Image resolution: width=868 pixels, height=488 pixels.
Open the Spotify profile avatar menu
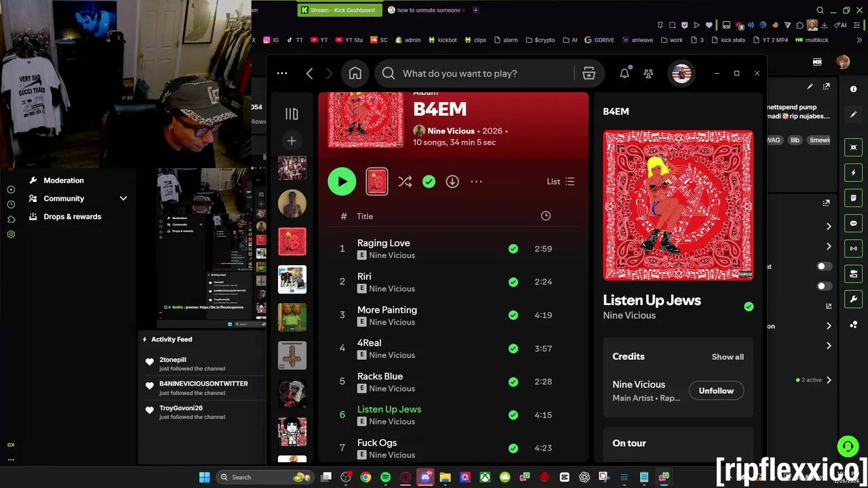[x=682, y=73]
